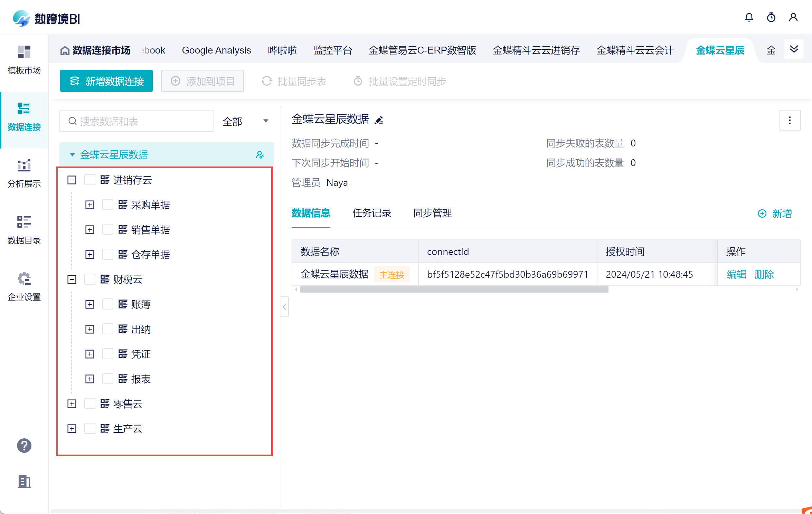The width and height of the screenshot is (812, 514).
Task: Collapse the 财税云 tree node
Action: 72,279
